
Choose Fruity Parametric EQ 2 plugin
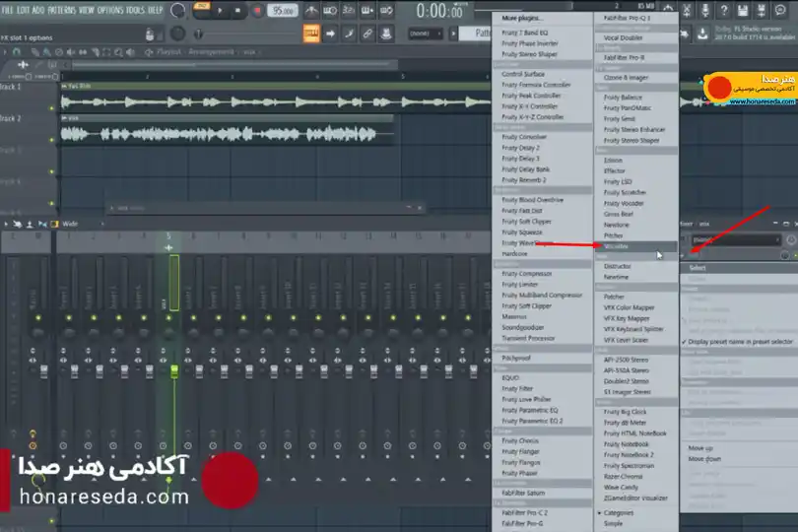(532, 421)
